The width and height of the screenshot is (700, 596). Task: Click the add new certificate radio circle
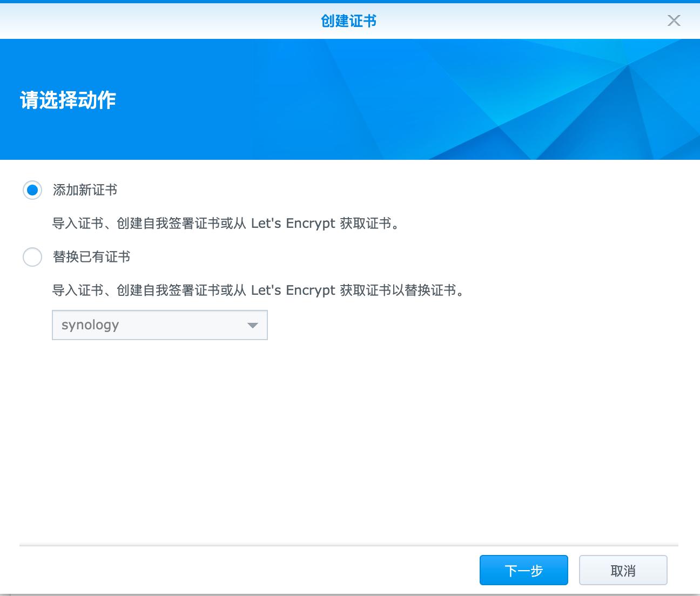point(32,190)
